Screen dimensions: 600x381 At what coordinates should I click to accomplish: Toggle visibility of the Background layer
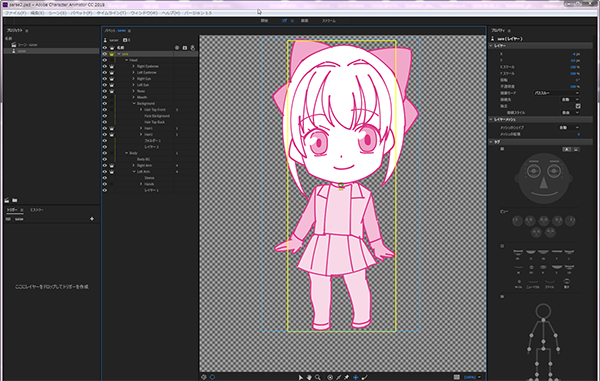pos(104,103)
